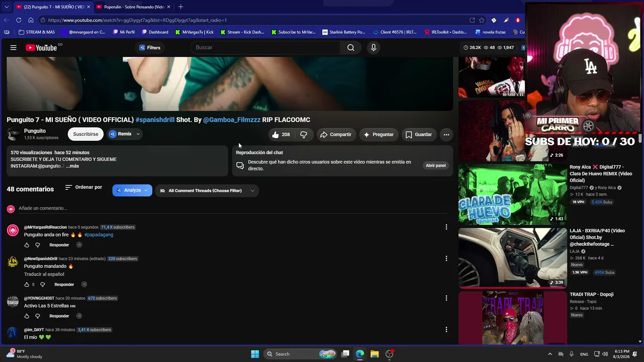Go to the YouTube home logo
The width and height of the screenshot is (644, 362).
pyautogui.click(x=41, y=48)
